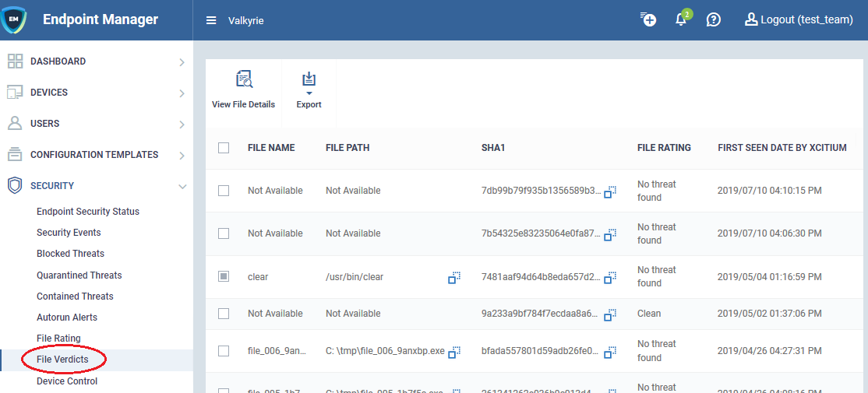The width and height of the screenshot is (868, 393).
Task: Open File Rating in sidebar
Action: click(58, 339)
